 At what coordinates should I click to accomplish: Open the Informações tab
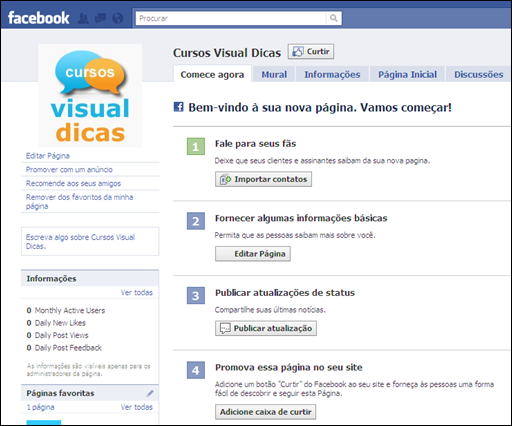332,74
